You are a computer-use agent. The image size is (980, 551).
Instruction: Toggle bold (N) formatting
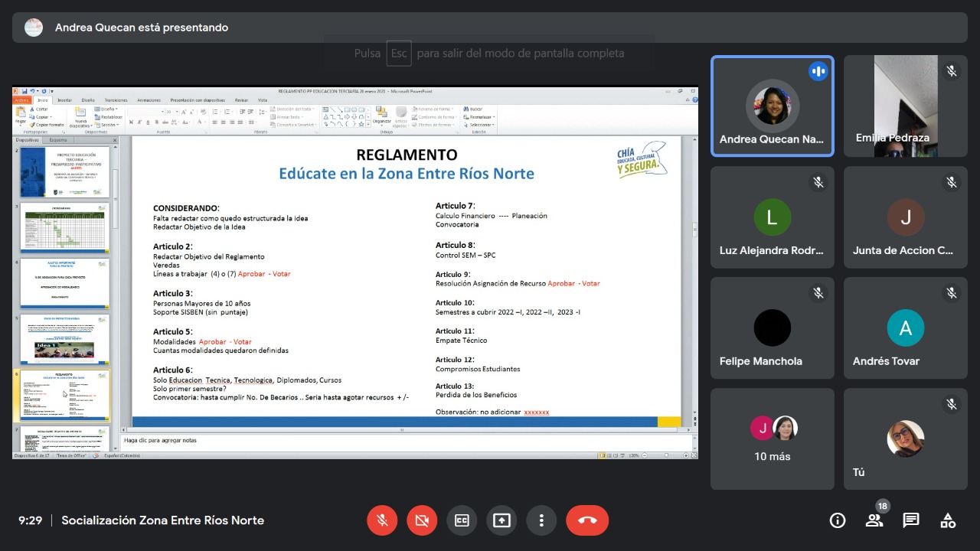131,122
